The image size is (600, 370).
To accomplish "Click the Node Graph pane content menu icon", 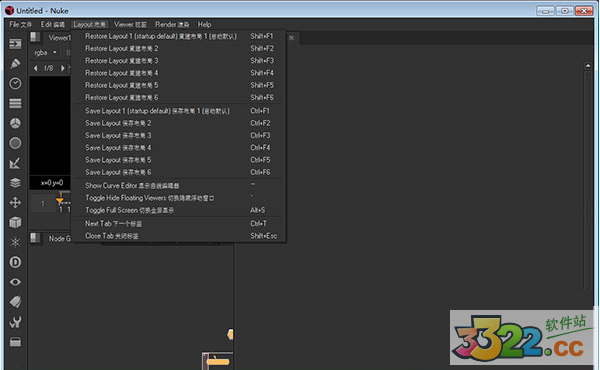I will coord(35,238).
